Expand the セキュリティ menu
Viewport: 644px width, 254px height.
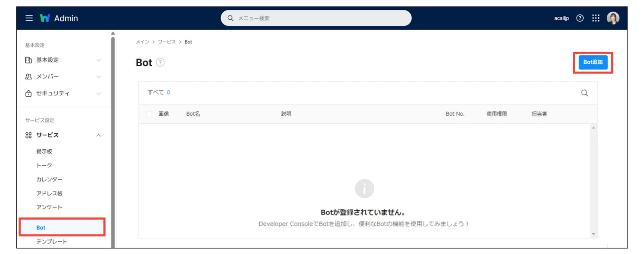[62, 93]
